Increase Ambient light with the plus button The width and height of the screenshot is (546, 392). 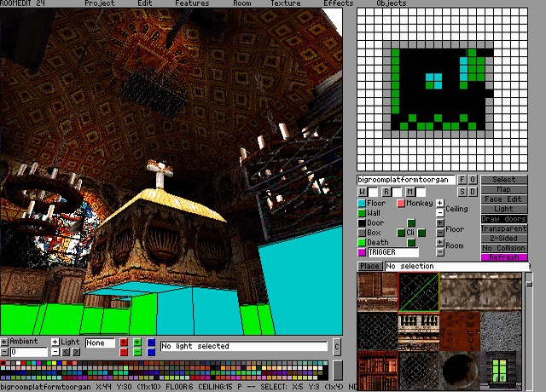pos(4,342)
